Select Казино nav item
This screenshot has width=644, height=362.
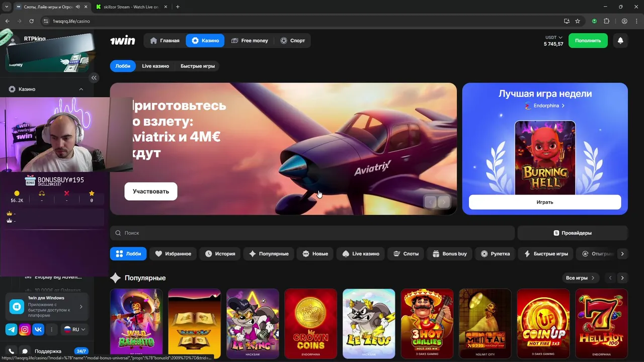[x=205, y=41]
